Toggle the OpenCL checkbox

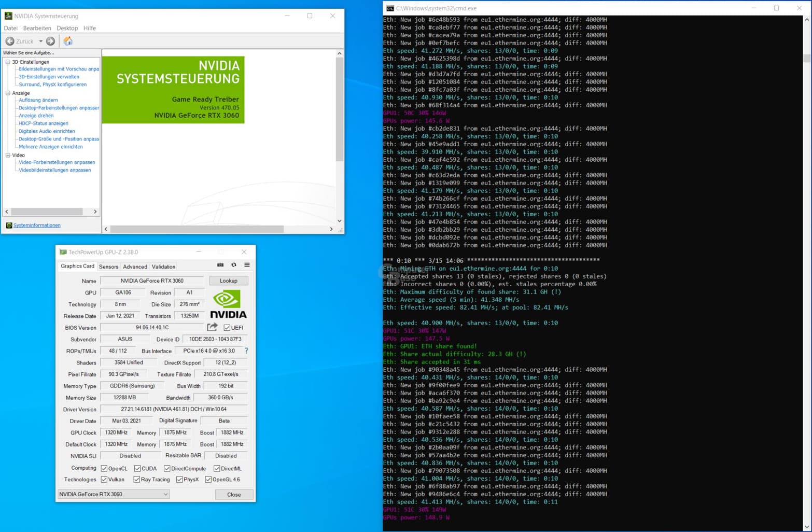point(104,468)
